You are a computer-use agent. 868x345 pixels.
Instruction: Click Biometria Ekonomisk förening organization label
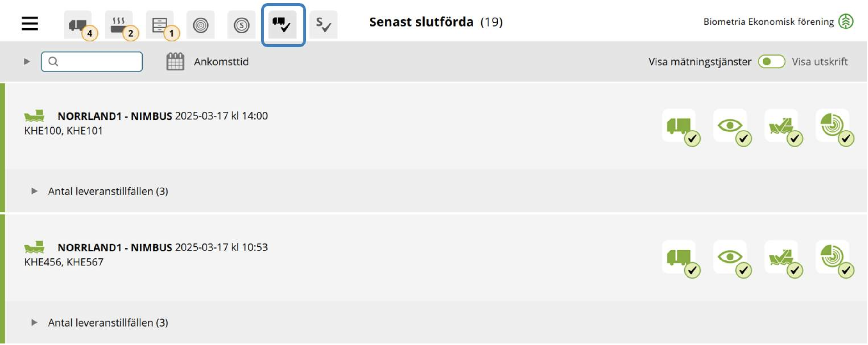pos(768,22)
